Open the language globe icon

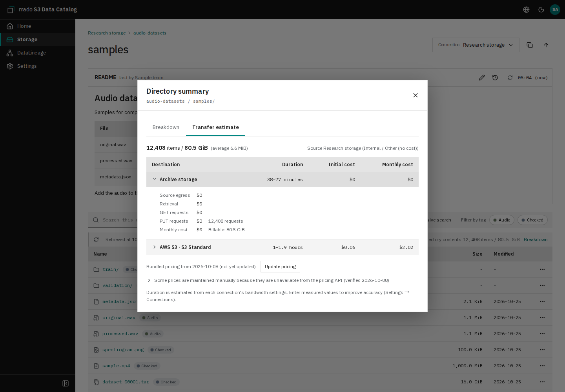click(x=527, y=9)
